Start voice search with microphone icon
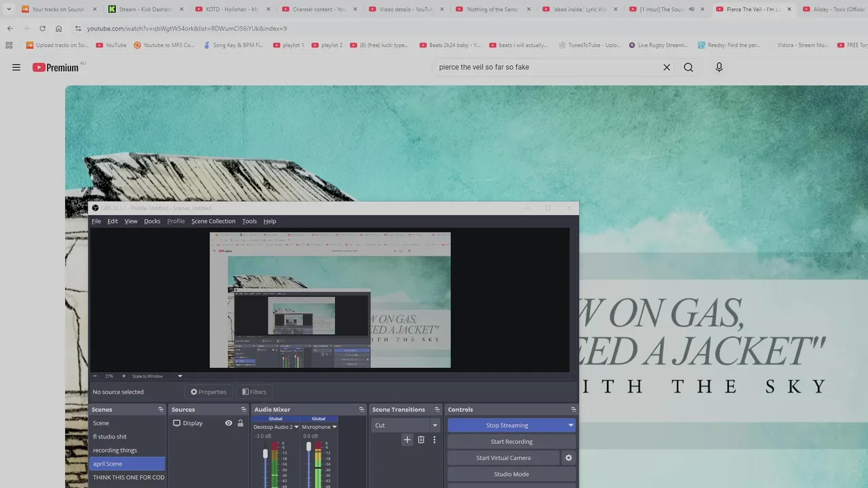The height and width of the screenshot is (488, 868). point(719,67)
